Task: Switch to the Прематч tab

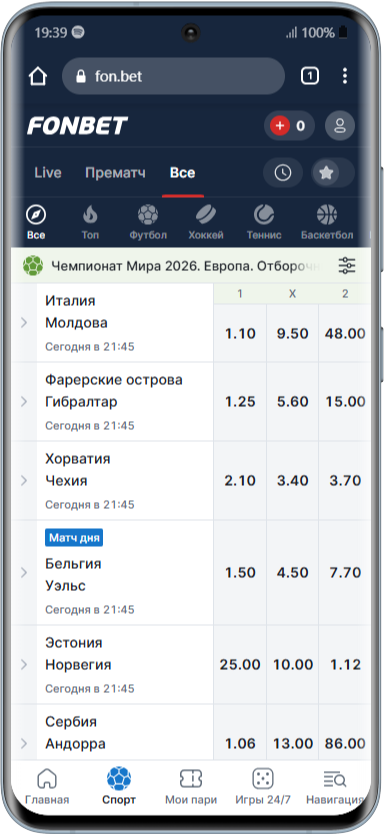Action: [x=115, y=173]
